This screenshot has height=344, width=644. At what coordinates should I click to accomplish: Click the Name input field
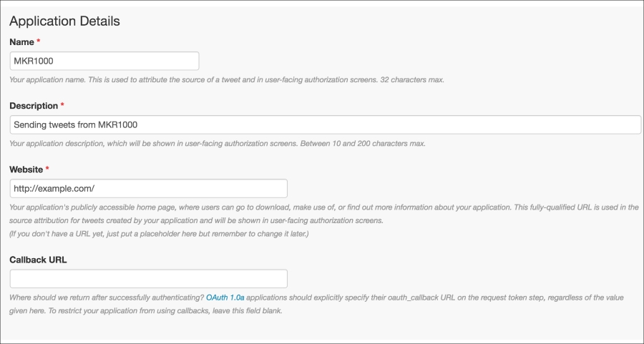(x=104, y=61)
